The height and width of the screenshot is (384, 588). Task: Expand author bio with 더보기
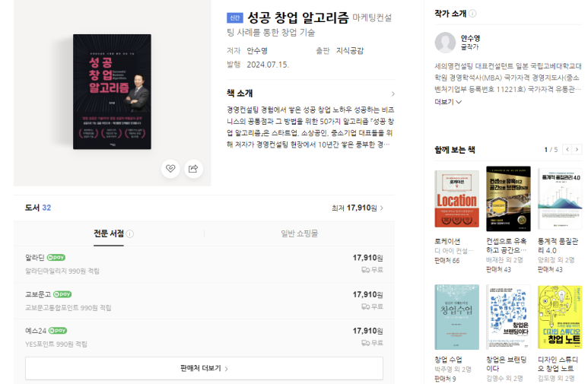tap(448, 102)
